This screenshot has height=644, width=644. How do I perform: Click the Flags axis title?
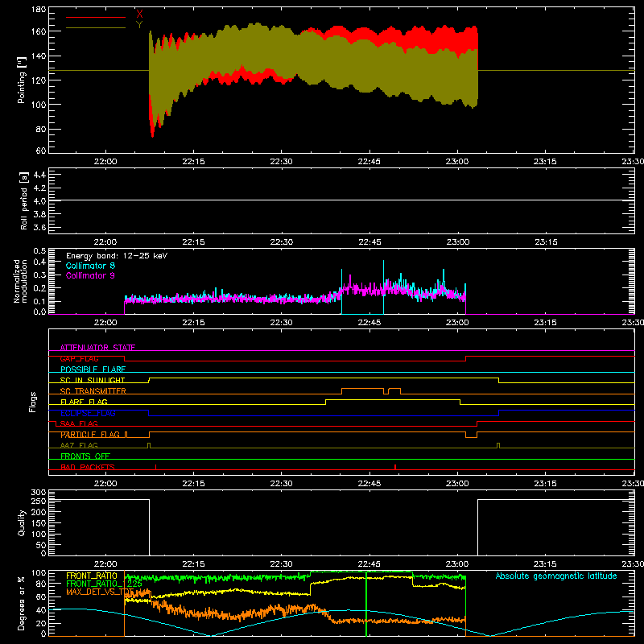click(x=32, y=402)
